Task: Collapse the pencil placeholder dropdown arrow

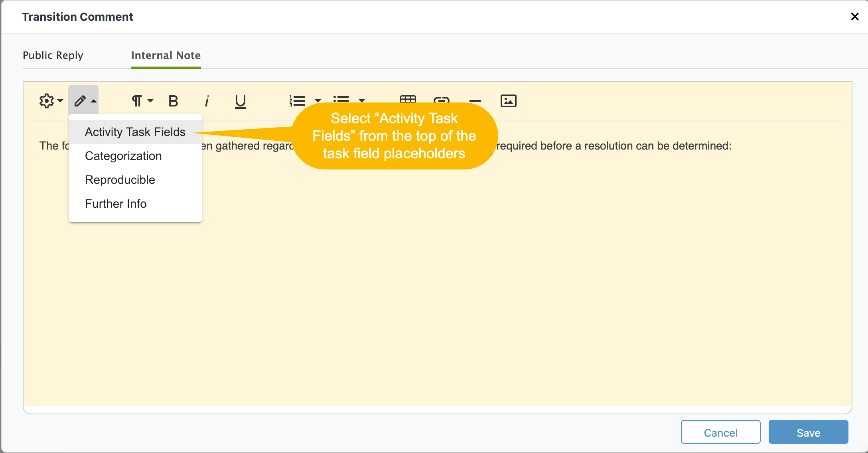Action: click(94, 101)
